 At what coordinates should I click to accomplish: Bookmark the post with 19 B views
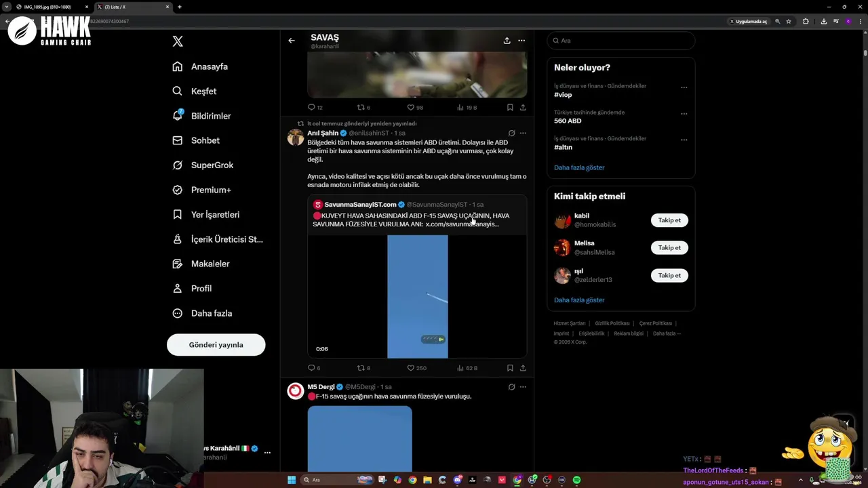click(x=510, y=107)
